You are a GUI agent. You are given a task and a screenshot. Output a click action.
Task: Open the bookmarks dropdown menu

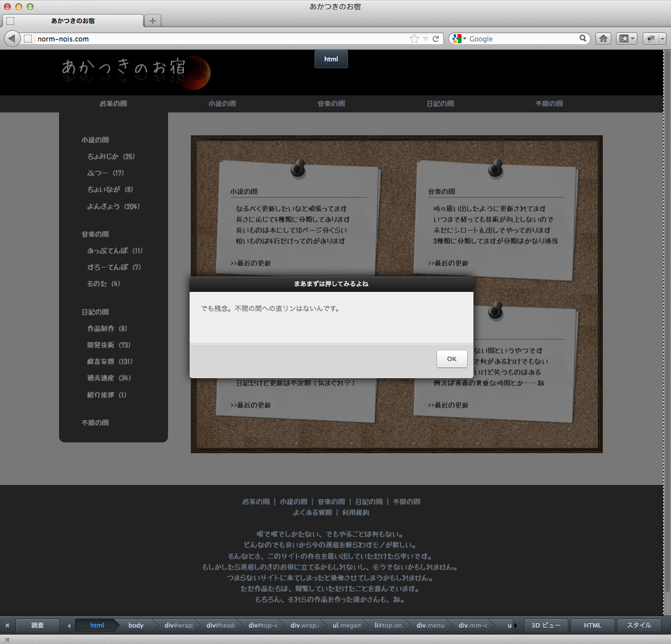pos(627,39)
